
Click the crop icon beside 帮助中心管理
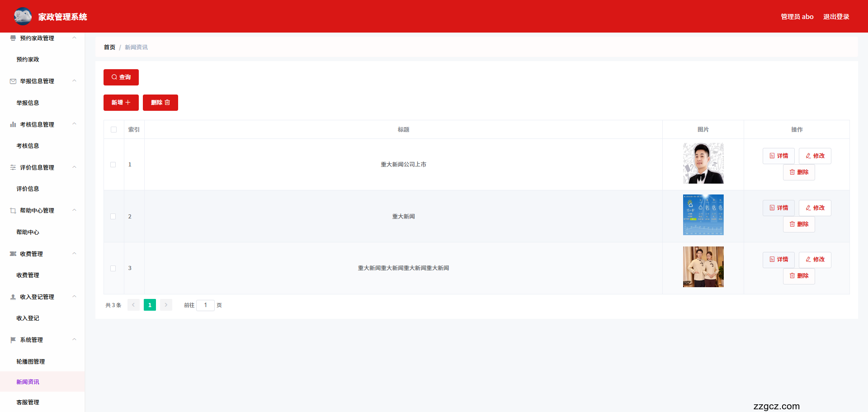point(13,211)
